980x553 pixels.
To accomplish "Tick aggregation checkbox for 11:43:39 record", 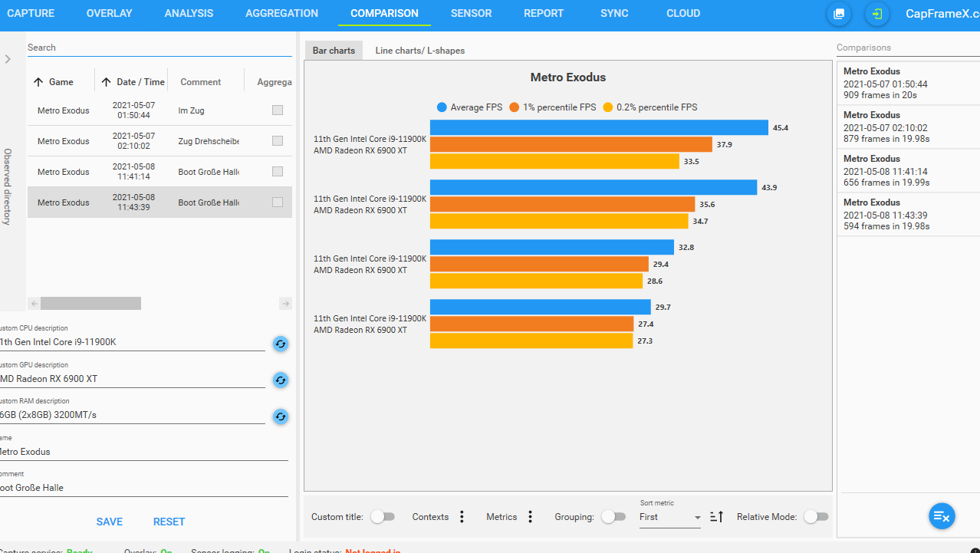I will point(278,202).
